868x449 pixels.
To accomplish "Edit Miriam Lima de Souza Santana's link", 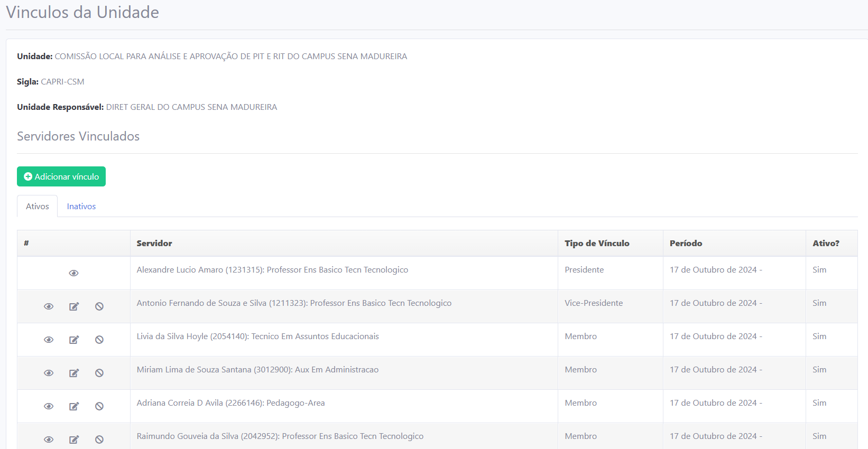I will (x=74, y=373).
